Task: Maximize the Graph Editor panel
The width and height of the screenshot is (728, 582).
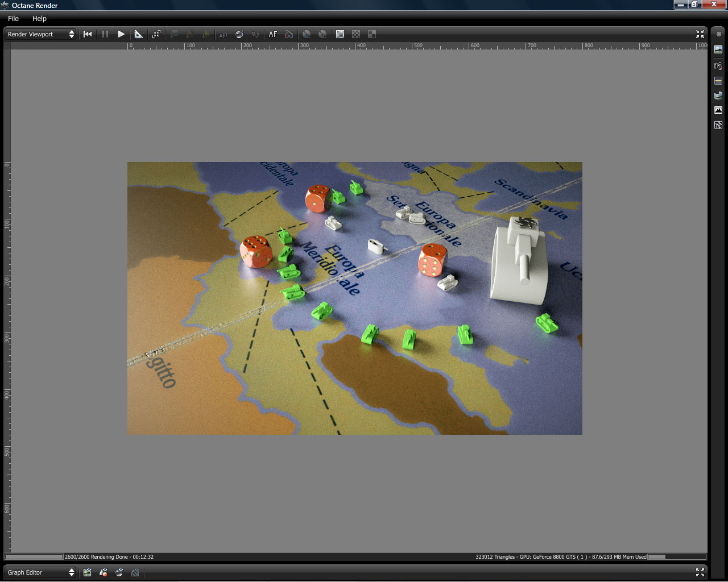Action: point(700,572)
